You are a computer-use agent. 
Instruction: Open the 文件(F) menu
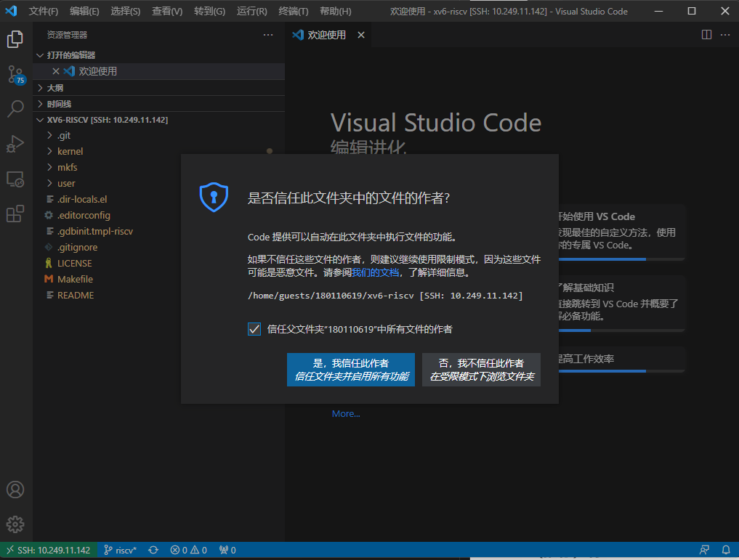(x=44, y=12)
